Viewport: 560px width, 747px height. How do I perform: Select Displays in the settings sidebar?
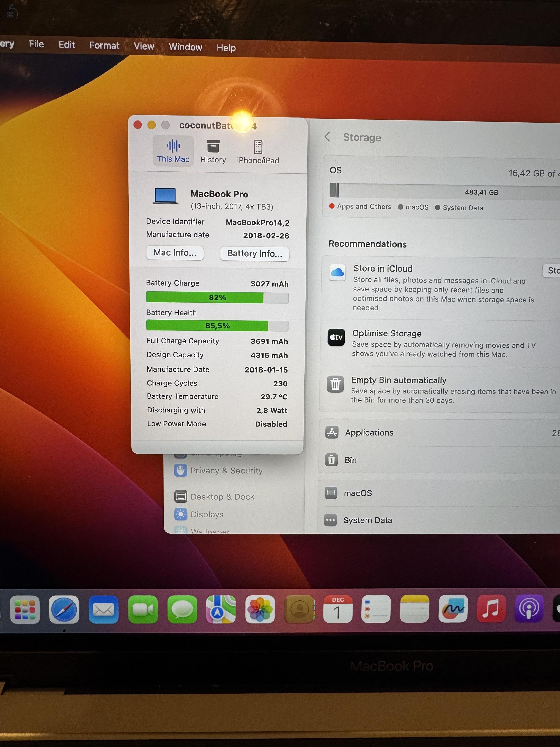tap(199, 514)
